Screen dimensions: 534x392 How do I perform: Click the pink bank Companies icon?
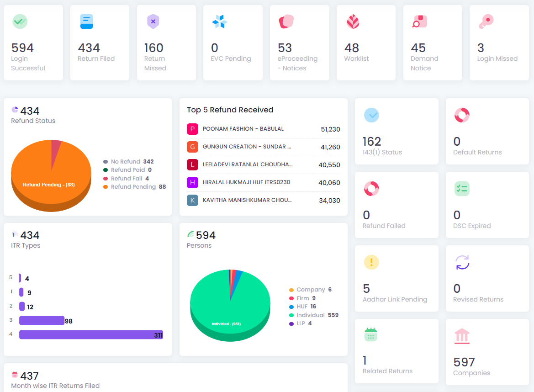point(462,336)
